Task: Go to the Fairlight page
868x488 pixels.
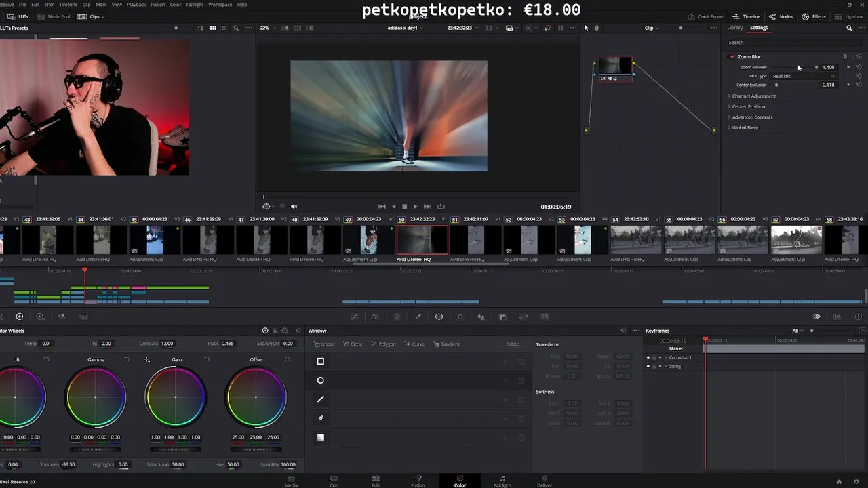Action: click(502, 481)
